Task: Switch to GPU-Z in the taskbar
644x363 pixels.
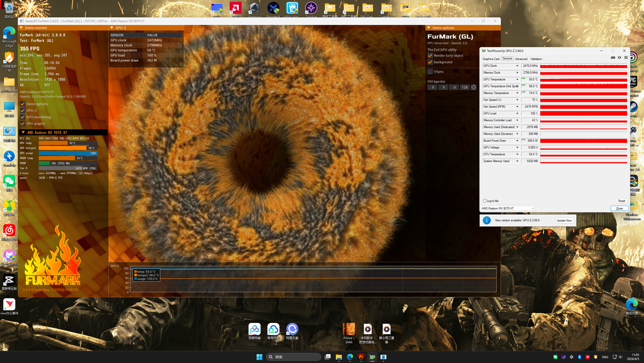Action: [x=372, y=357]
